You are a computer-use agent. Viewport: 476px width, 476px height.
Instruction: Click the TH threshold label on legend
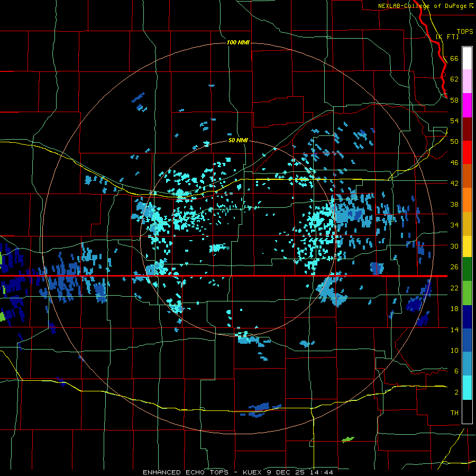point(454,413)
